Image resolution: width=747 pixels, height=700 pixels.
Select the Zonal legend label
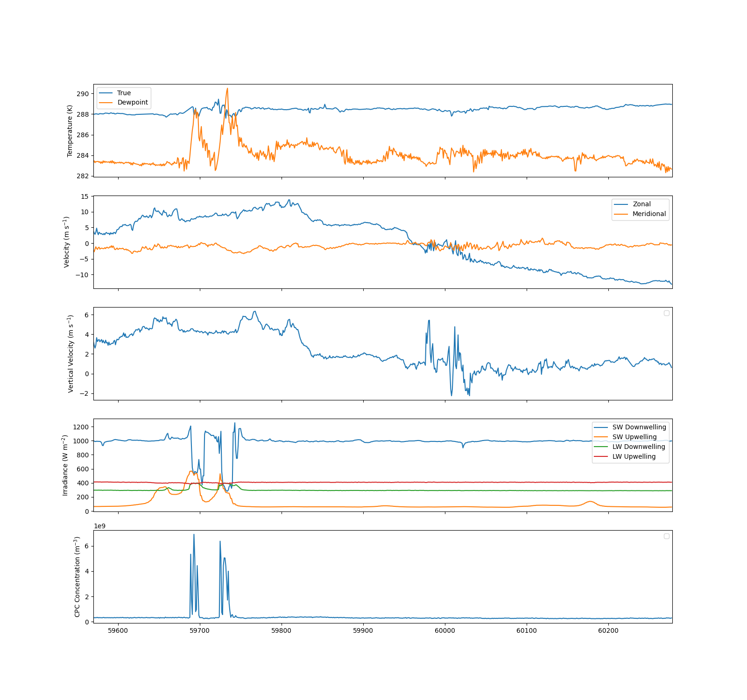[x=641, y=204]
